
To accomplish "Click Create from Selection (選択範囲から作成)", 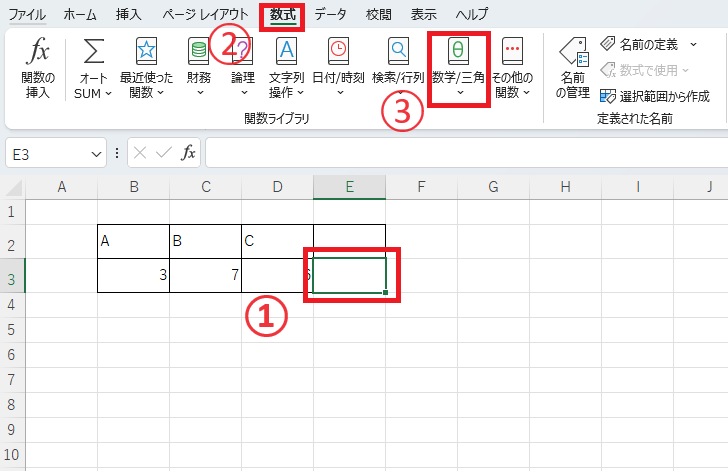I will [655, 96].
